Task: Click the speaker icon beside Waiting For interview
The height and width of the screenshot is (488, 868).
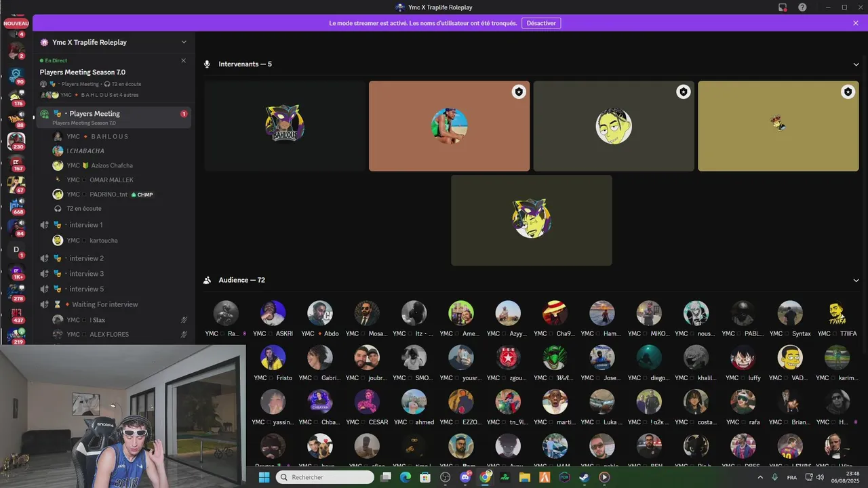Action: (x=44, y=305)
